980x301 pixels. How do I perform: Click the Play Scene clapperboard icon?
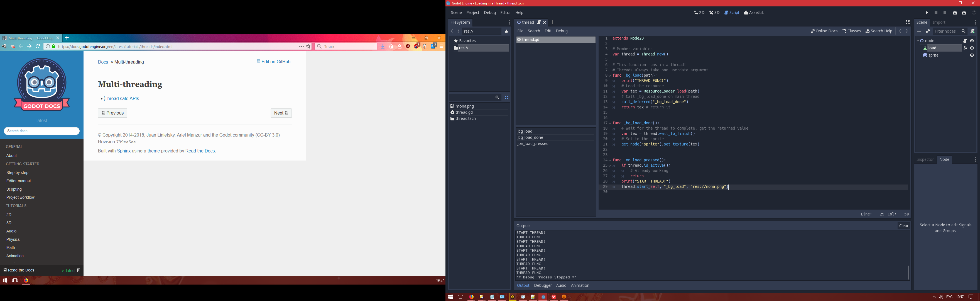(954, 13)
